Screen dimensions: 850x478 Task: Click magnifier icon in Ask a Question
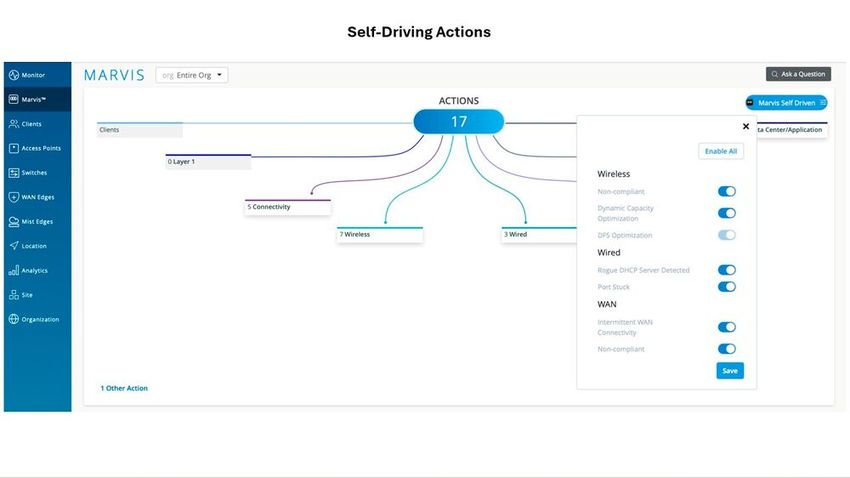pos(775,74)
